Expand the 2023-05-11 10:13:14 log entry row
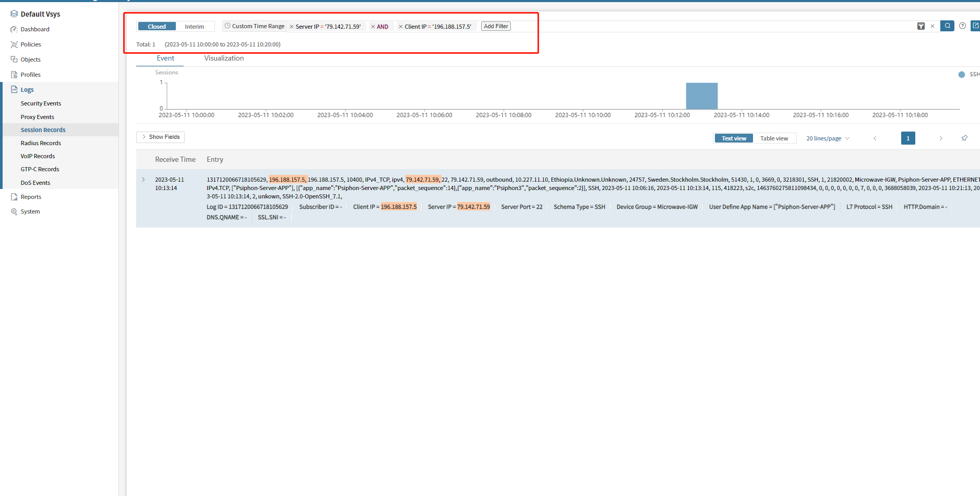This screenshot has height=496, width=980. (144, 180)
